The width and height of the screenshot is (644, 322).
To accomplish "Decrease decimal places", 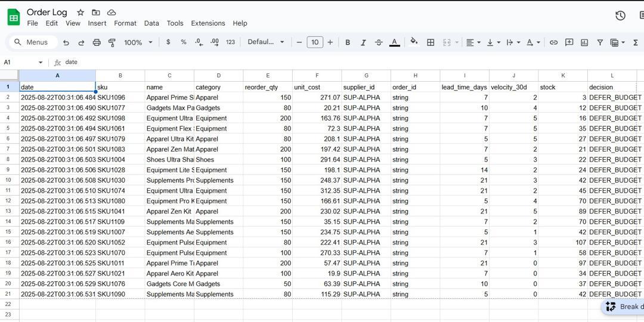I will 199,42.
